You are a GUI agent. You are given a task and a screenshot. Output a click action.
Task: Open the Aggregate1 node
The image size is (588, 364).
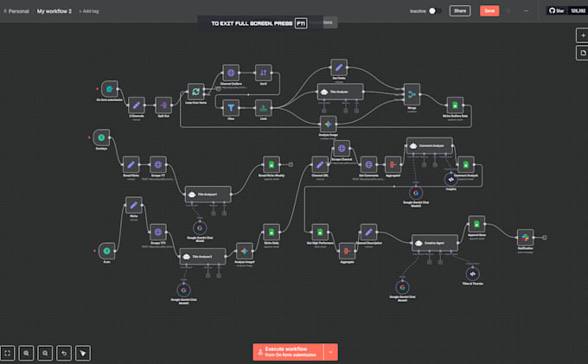click(393, 164)
